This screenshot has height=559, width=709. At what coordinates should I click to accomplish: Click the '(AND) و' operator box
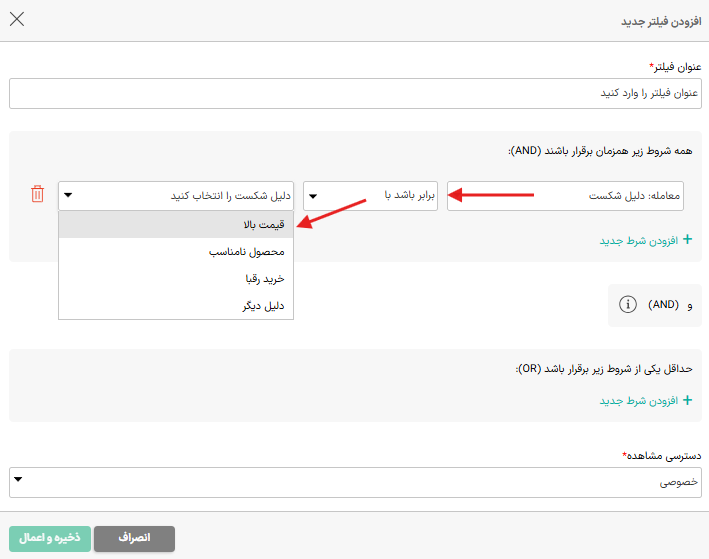coord(655,305)
